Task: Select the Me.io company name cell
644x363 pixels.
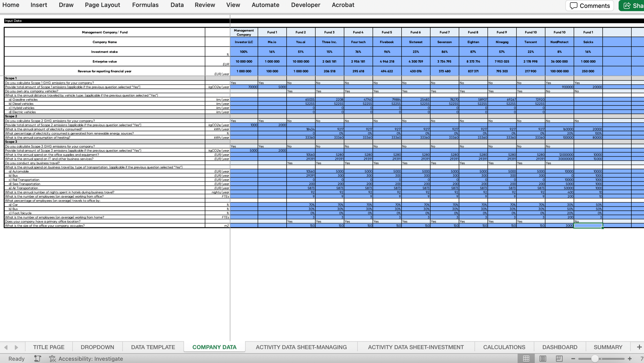Action: pos(272,42)
